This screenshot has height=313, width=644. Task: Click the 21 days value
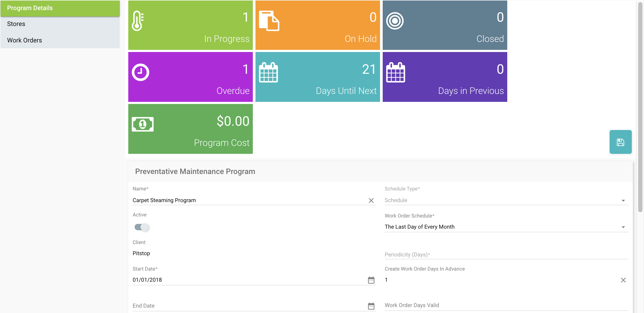tap(369, 69)
